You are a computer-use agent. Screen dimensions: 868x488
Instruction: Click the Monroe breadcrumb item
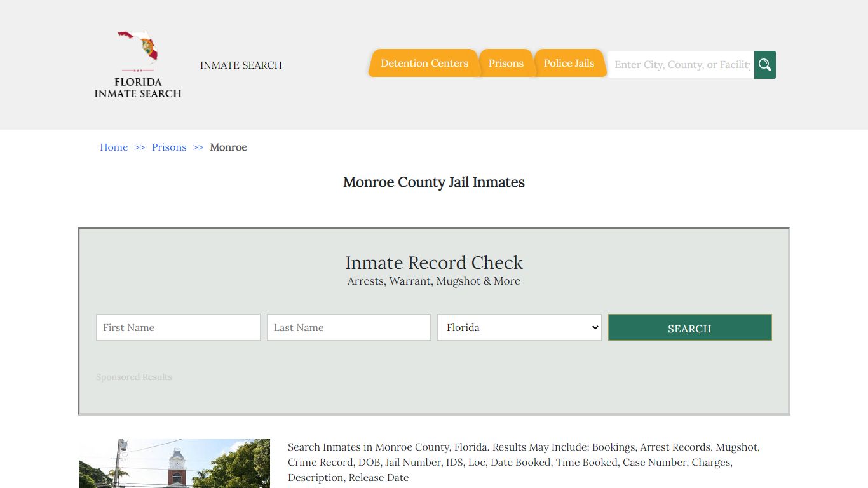tap(228, 147)
